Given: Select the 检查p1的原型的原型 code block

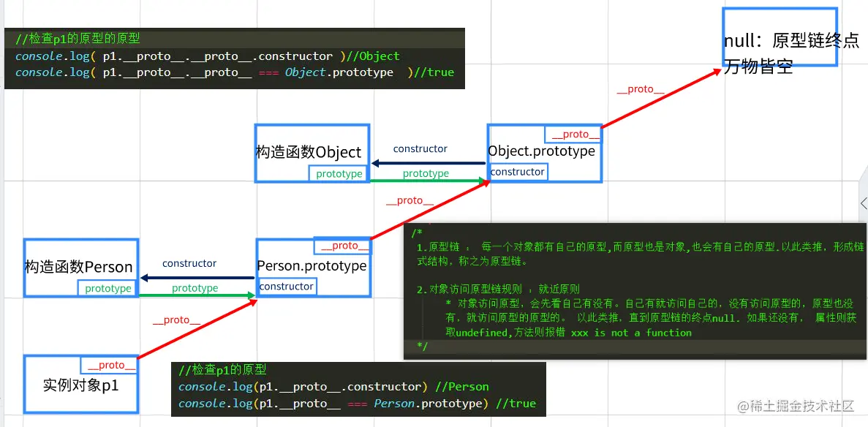Looking at the screenshot, I should pyautogui.click(x=234, y=56).
